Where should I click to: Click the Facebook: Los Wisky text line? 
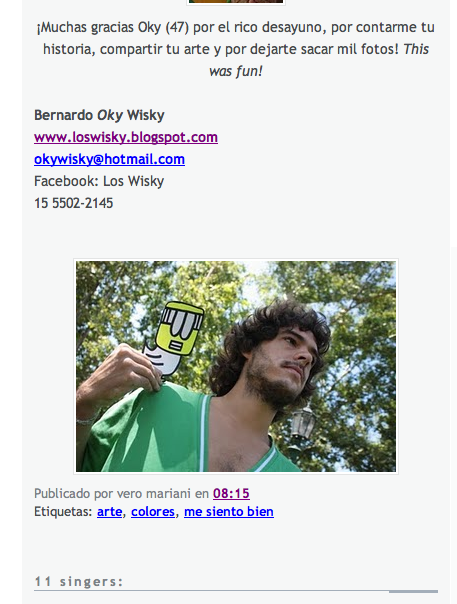[99, 181]
